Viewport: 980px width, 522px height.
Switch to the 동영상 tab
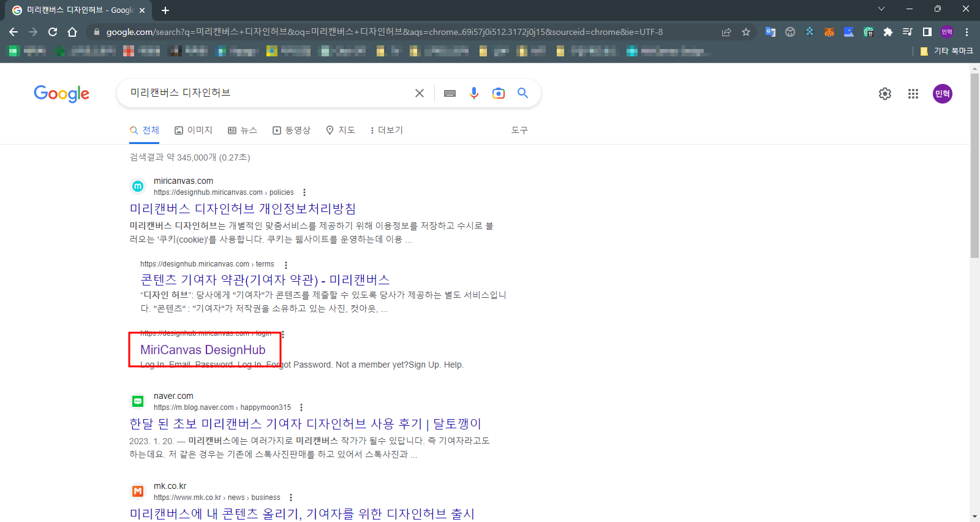point(292,130)
